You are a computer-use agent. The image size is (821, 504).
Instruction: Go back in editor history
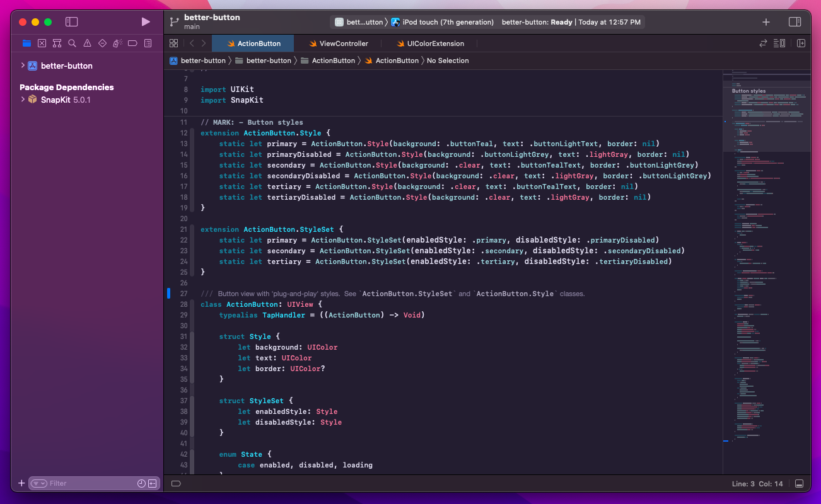tap(192, 43)
